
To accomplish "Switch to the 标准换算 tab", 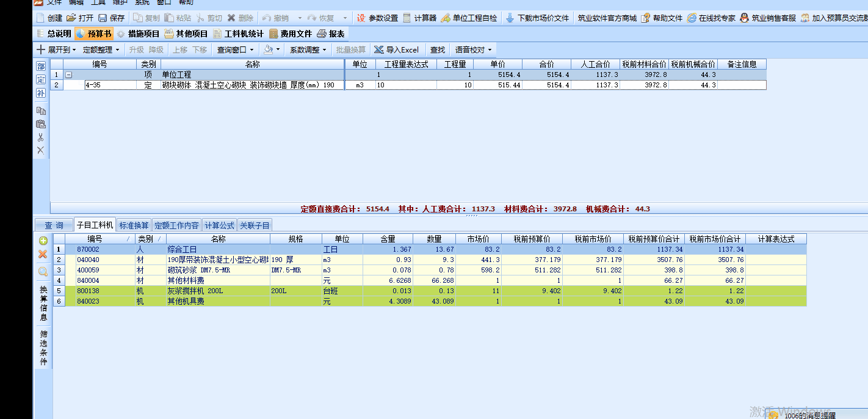I will (134, 225).
